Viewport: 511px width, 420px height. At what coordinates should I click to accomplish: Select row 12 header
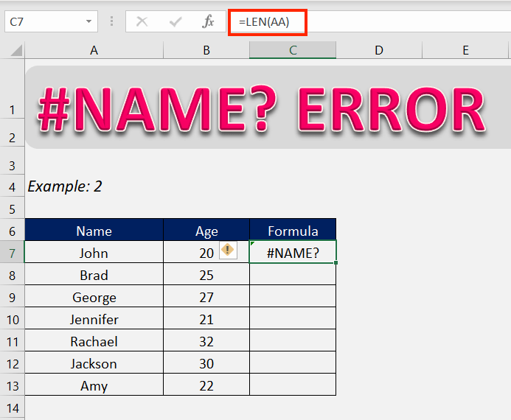coord(12,363)
